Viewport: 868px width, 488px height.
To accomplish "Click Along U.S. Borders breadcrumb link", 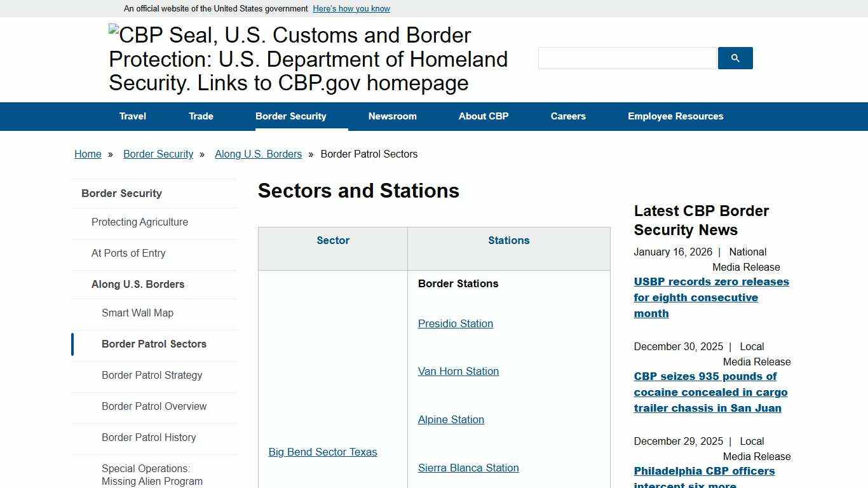I will click(258, 154).
